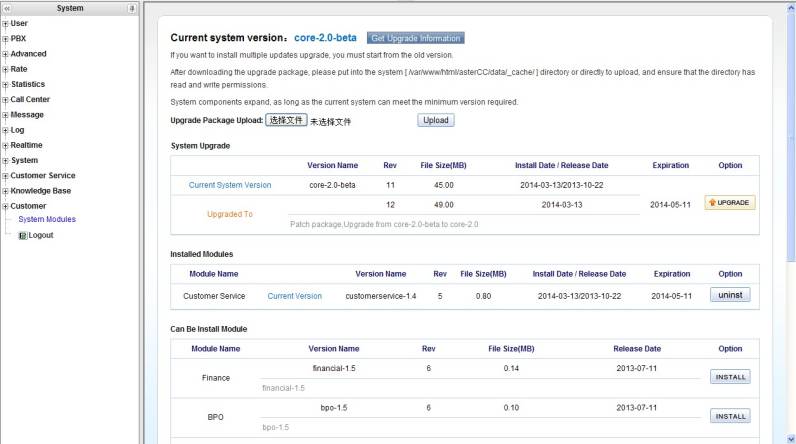Open System Modules in the sidebar
796x444 pixels.
pos(47,219)
